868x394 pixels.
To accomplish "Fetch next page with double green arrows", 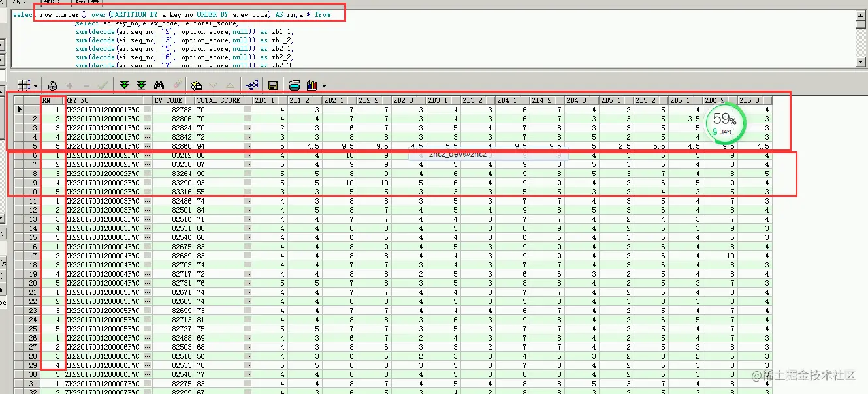I will [x=124, y=85].
